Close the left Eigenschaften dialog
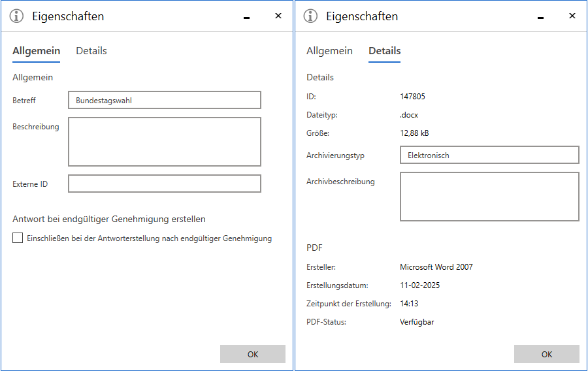This screenshot has height=371, width=588. [278, 16]
